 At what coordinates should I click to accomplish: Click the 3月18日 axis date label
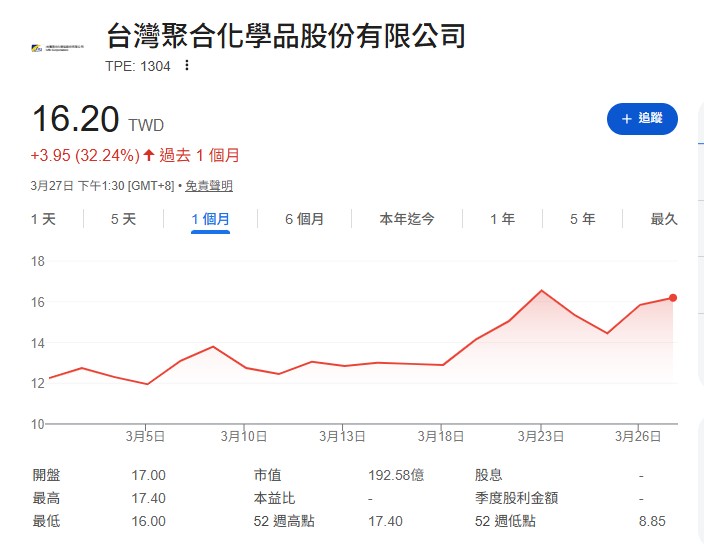pyautogui.click(x=440, y=436)
